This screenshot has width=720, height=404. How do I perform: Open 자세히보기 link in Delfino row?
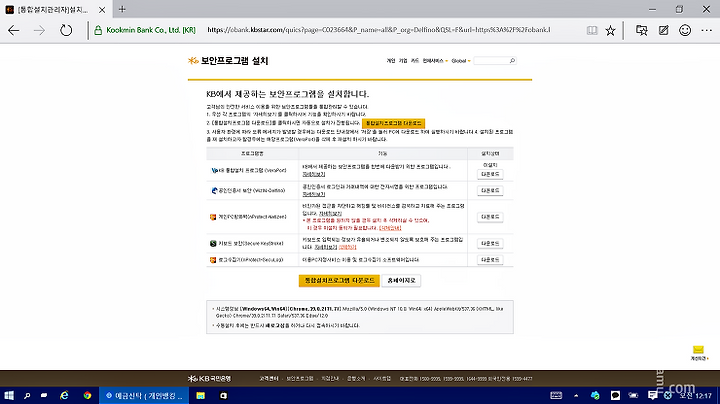tap(314, 194)
